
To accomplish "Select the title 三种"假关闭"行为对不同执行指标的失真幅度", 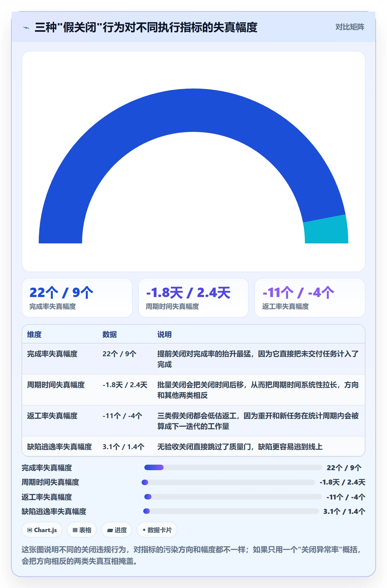I will 146,27.
